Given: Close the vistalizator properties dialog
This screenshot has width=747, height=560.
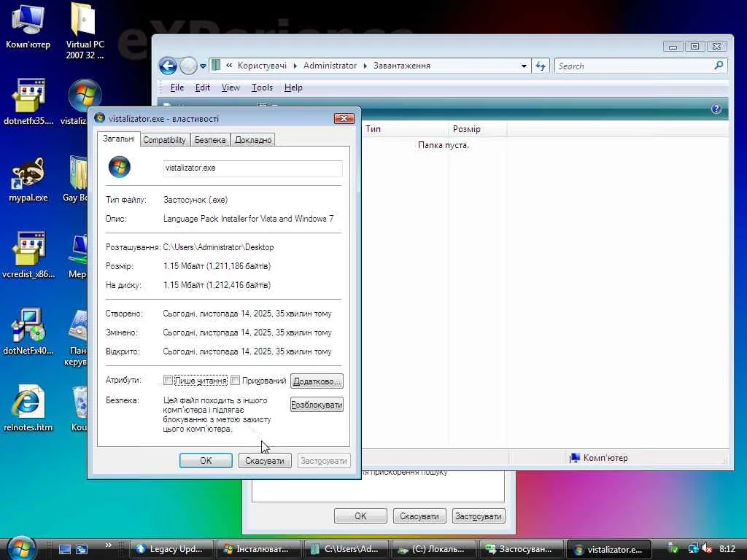Looking at the screenshot, I should (344, 118).
